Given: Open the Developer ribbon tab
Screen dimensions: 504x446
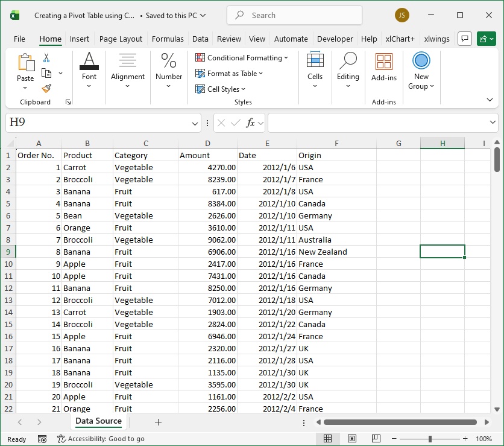Looking at the screenshot, I should tap(335, 39).
